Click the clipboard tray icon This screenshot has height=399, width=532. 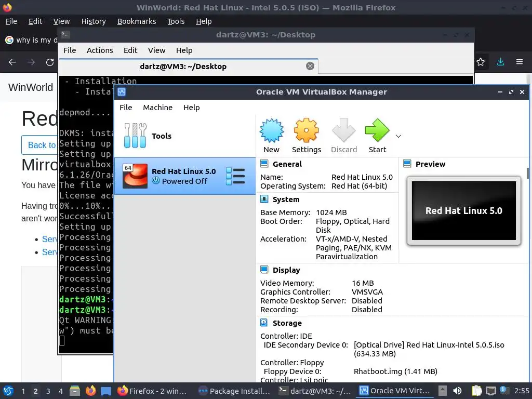pos(477,391)
